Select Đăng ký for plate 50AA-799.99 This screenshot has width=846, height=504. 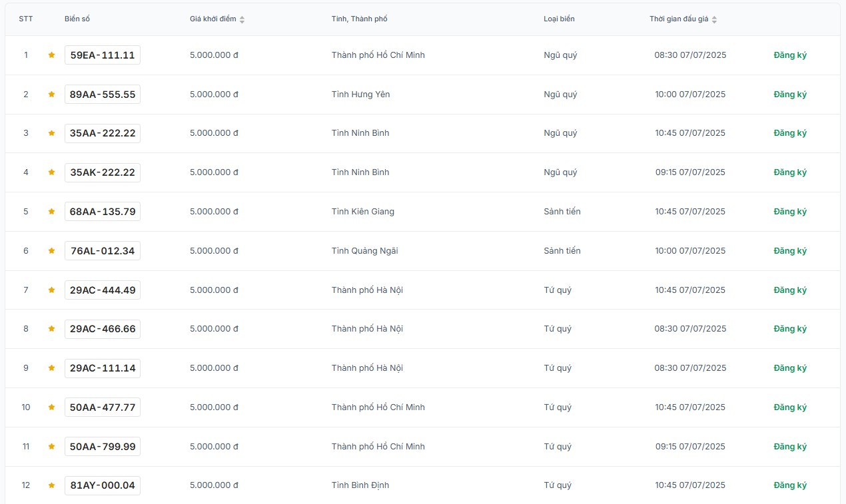pyautogui.click(x=790, y=447)
